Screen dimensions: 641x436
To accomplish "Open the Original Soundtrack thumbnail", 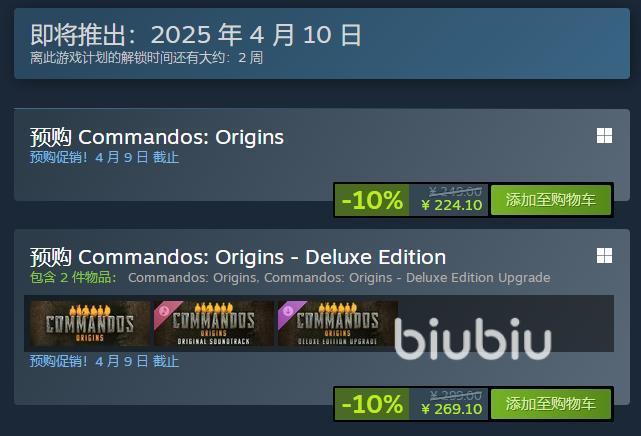I will click(214, 324).
